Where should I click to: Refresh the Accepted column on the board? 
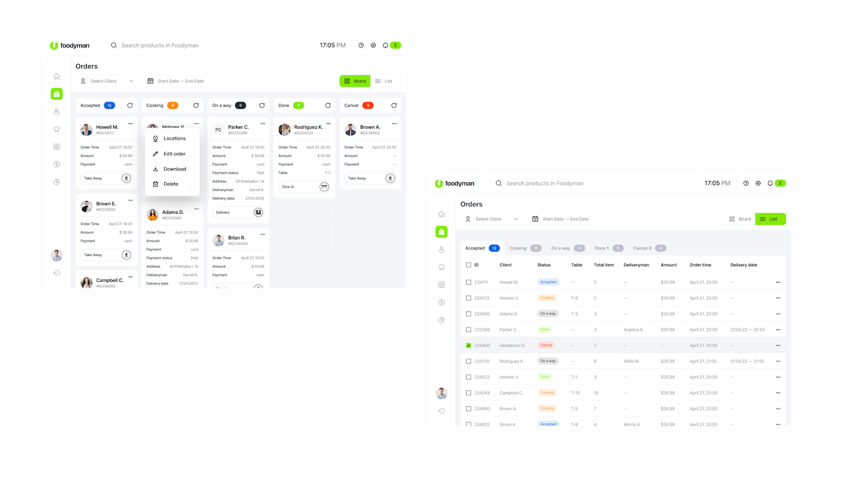(130, 106)
